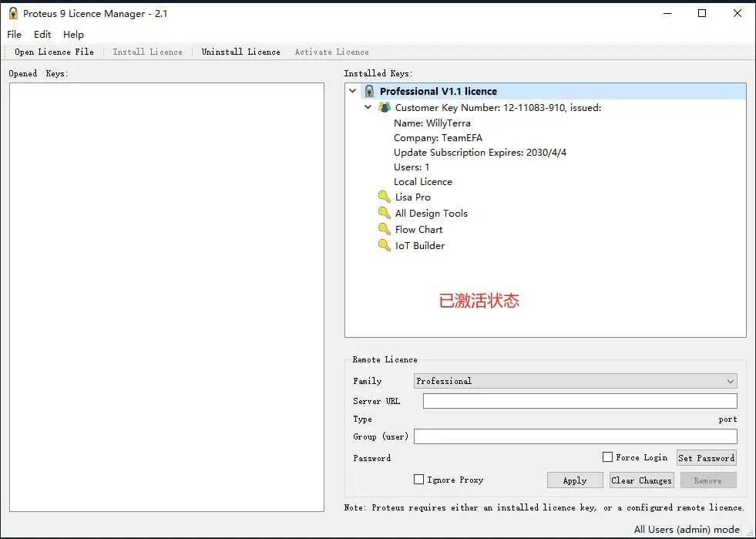
Task: Click into the Group (user) field
Action: [x=575, y=436]
